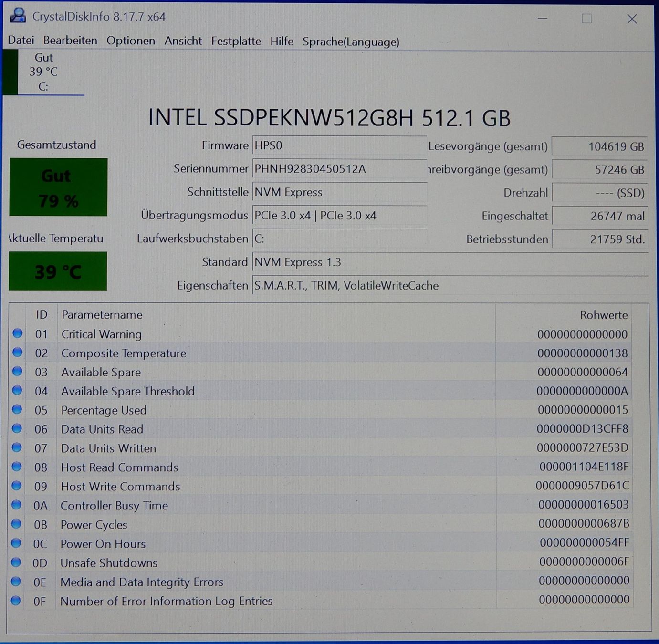
Task: Minimize the CrystalDiskInfo window
Action: coord(542,18)
